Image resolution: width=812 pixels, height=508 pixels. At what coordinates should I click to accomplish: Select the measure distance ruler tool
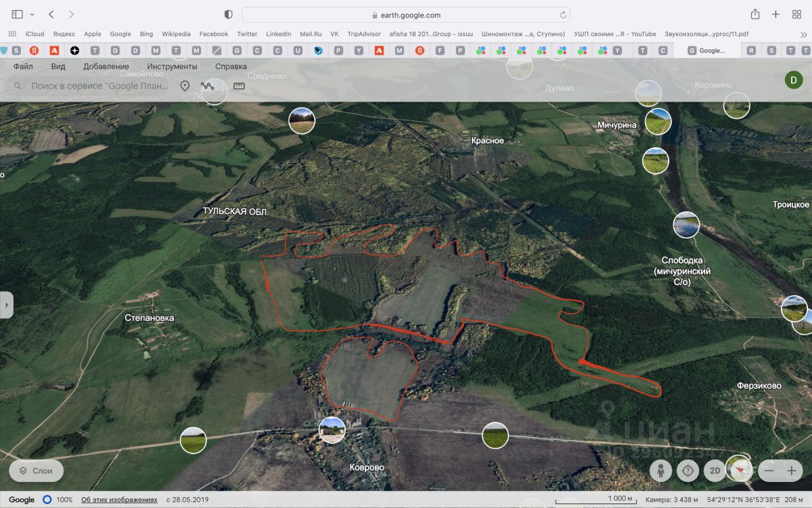point(239,86)
